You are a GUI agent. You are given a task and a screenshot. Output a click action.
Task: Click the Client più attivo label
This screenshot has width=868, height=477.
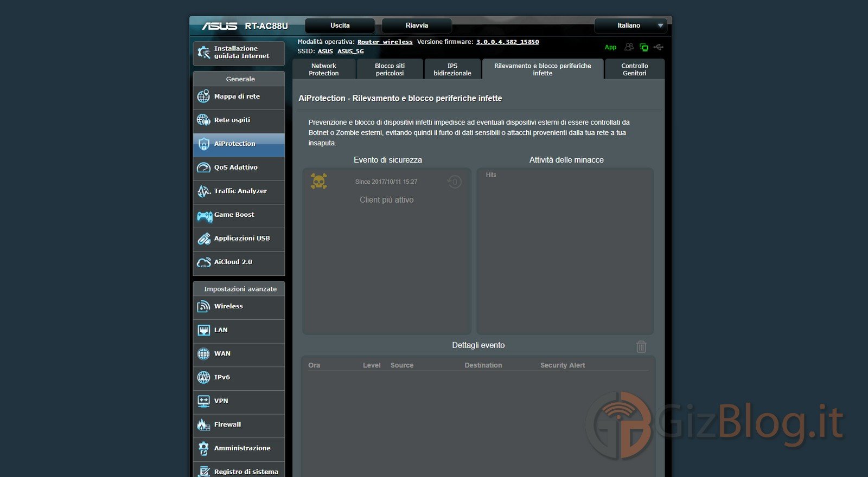point(387,200)
